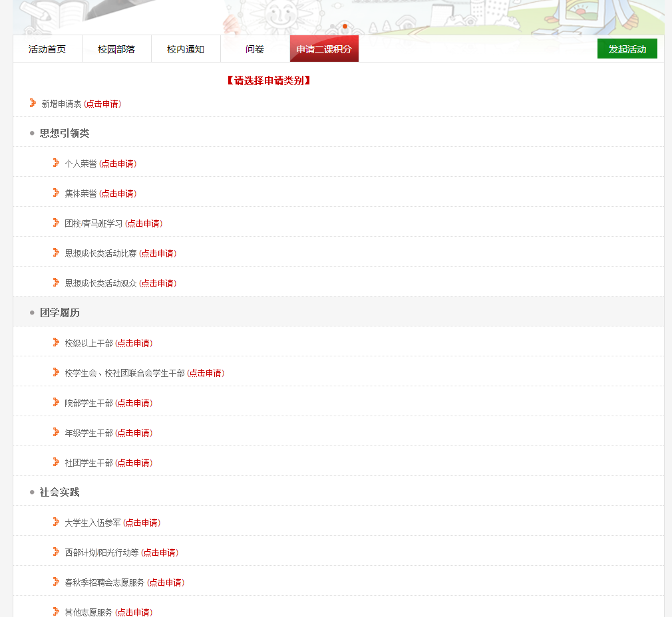Click the arrow icon beside 团校/青马班学习

coord(56,223)
